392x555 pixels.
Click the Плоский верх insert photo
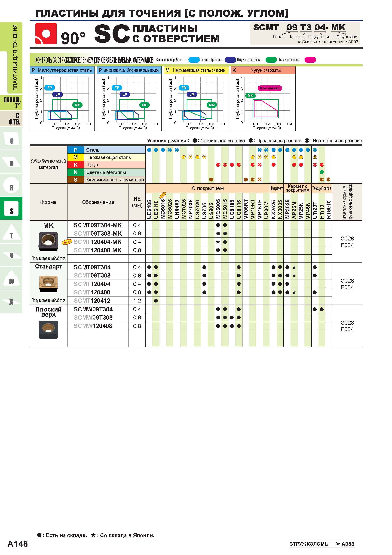pos(48,330)
